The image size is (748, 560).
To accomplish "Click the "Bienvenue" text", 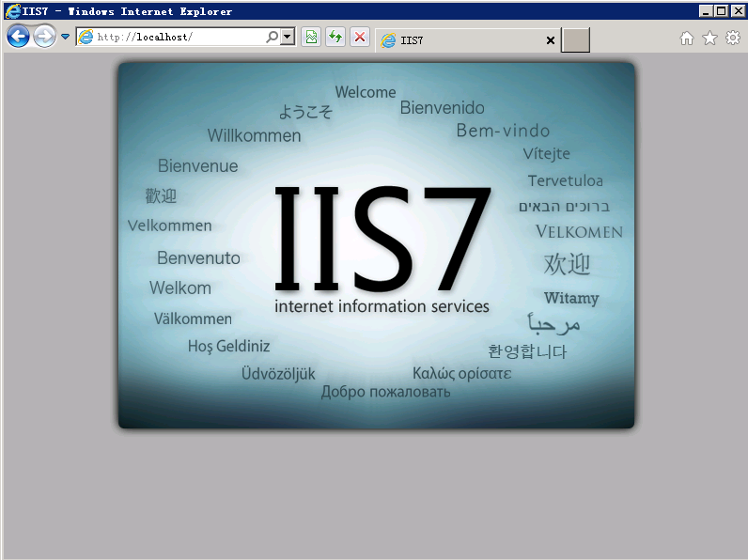I will pyautogui.click(x=198, y=166).
